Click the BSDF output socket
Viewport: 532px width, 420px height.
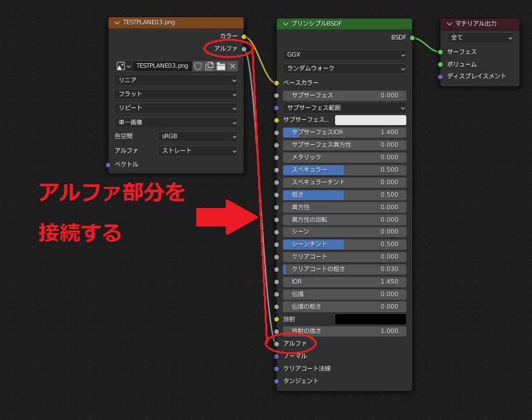coord(412,38)
